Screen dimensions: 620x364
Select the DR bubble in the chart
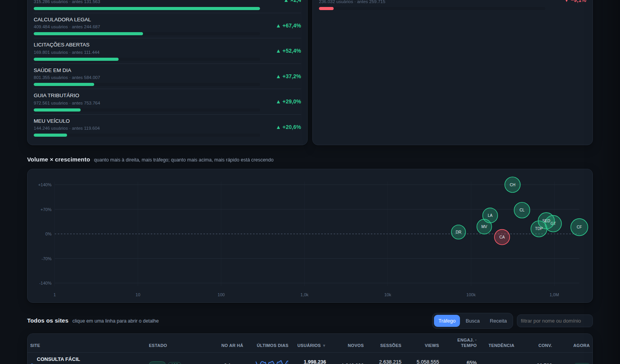[458, 232]
